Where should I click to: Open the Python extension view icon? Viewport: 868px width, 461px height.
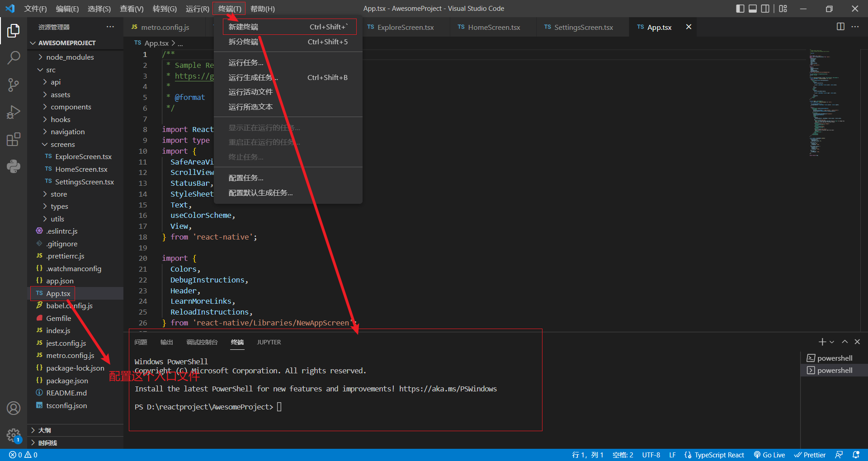click(14, 166)
